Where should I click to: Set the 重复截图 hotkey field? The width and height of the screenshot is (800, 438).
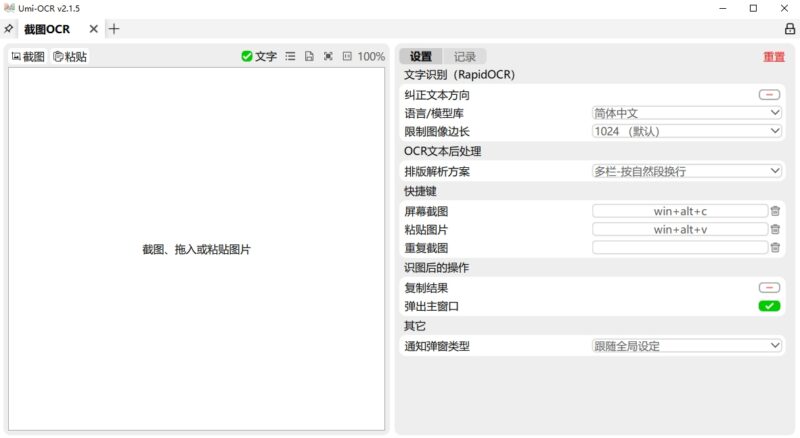680,248
